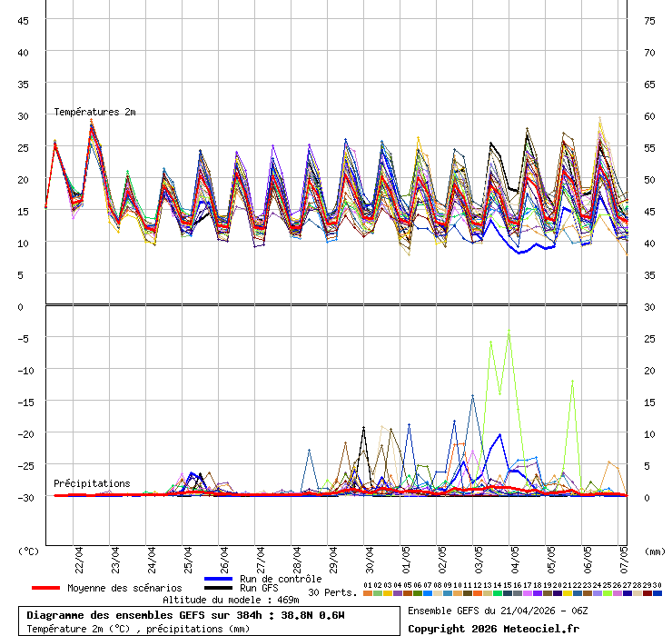This screenshot has height=636, width=672.
Task: Click the Run de contrôle legend label
Action: coord(281,579)
